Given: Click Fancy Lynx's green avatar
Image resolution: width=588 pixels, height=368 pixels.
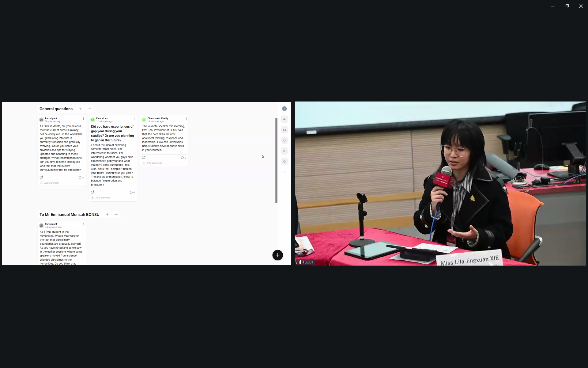Looking at the screenshot, I should click(x=92, y=120).
